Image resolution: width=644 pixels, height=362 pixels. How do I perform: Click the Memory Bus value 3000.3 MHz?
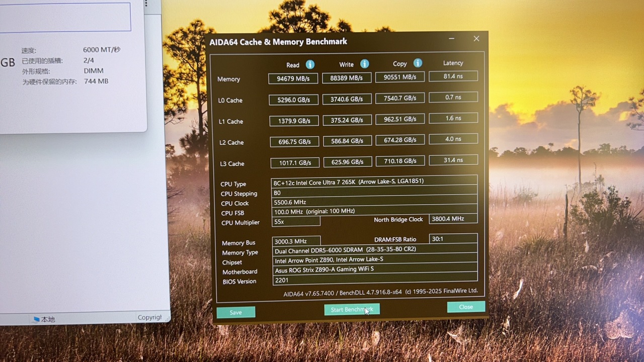[x=296, y=241]
